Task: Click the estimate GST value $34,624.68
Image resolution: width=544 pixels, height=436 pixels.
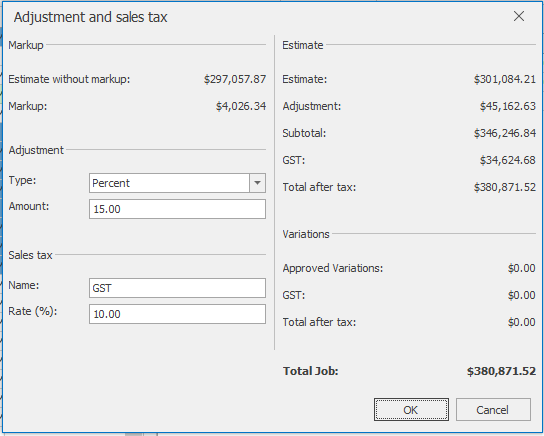Action: pos(508,160)
